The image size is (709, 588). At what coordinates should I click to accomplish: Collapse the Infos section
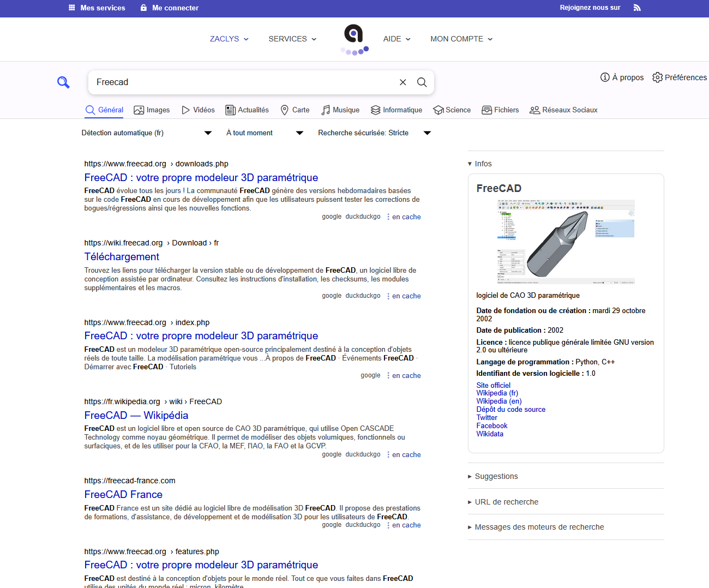479,164
